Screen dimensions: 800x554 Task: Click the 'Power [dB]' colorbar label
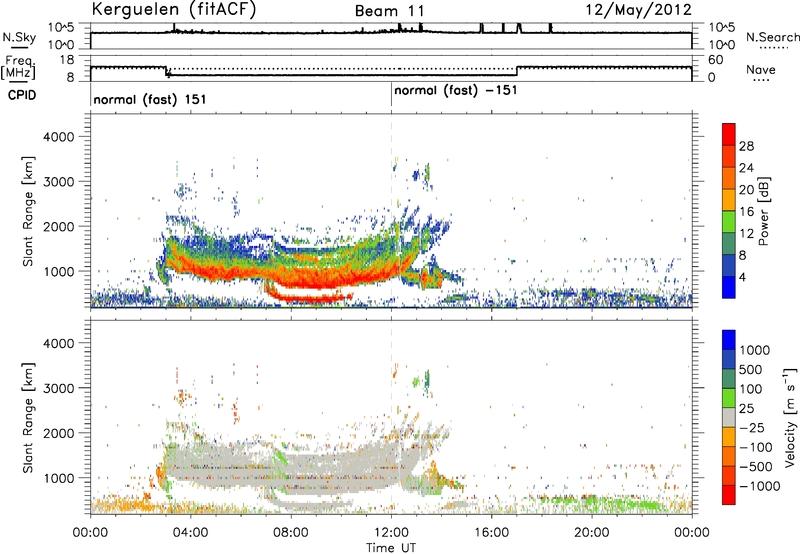coord(764,211)
